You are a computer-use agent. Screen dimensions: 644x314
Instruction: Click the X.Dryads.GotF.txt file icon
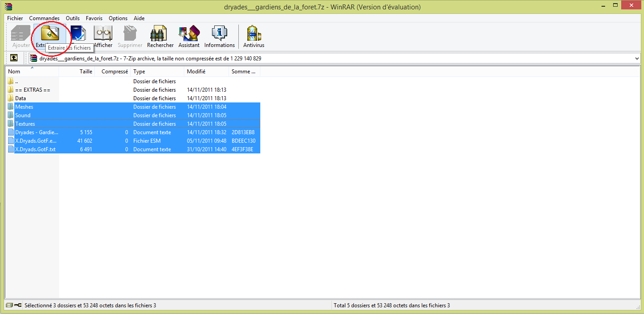coord(10,149)
